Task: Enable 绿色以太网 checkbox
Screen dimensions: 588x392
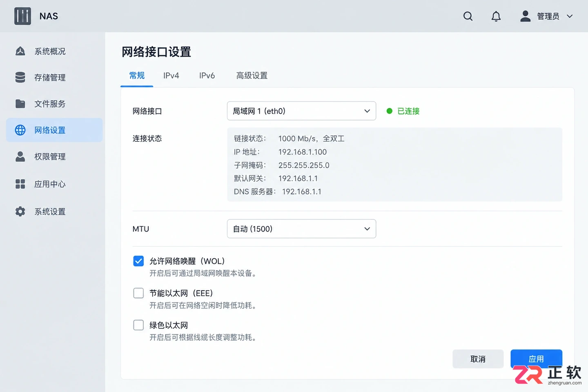Action: point(138,325)
